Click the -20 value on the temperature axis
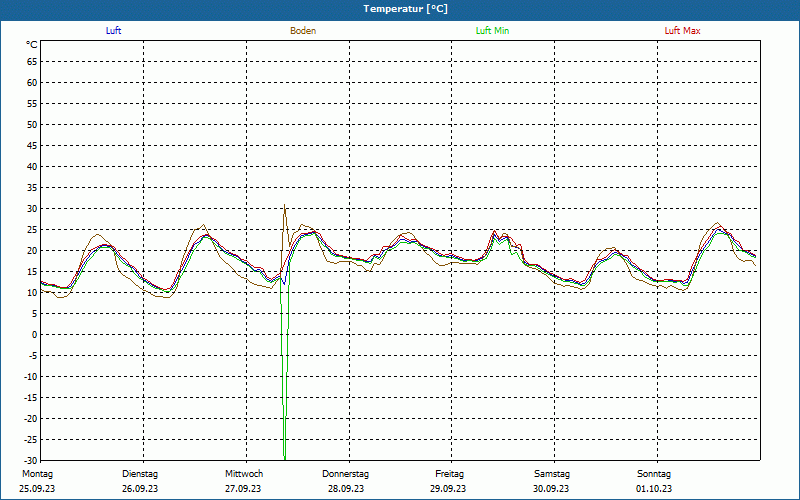The width and height of the screenshot is (800, 500). 31,419
